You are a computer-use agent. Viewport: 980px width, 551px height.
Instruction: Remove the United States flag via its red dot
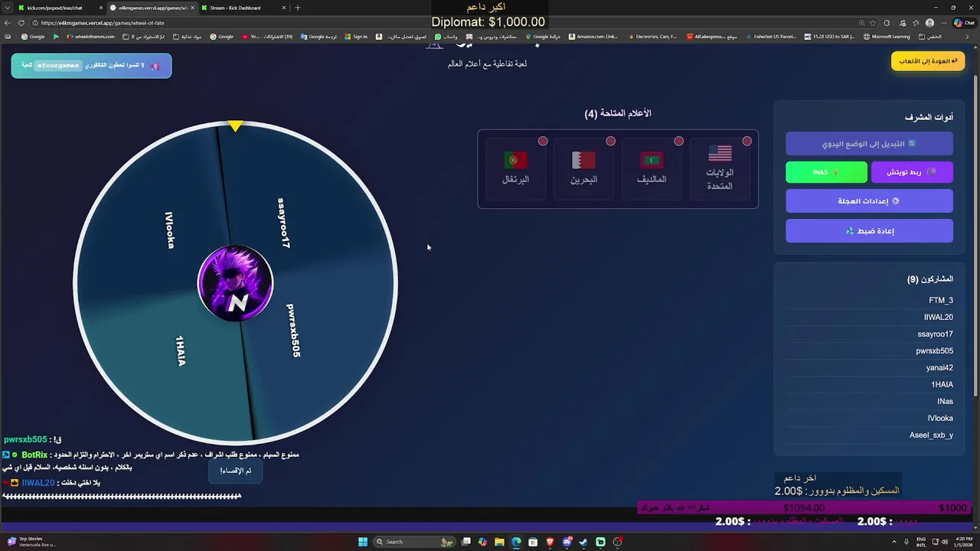click(x=747, y=141)
